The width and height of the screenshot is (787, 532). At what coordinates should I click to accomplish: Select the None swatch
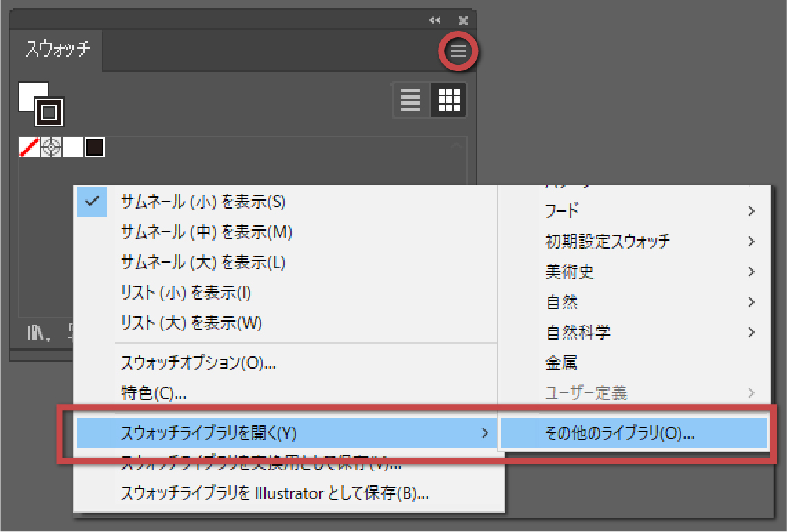pos(30,147)
